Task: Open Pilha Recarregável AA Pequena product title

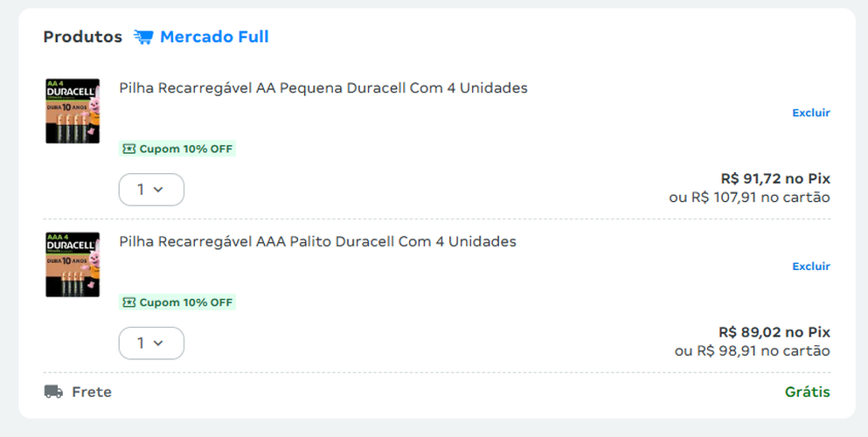Action: click(323, 88)
